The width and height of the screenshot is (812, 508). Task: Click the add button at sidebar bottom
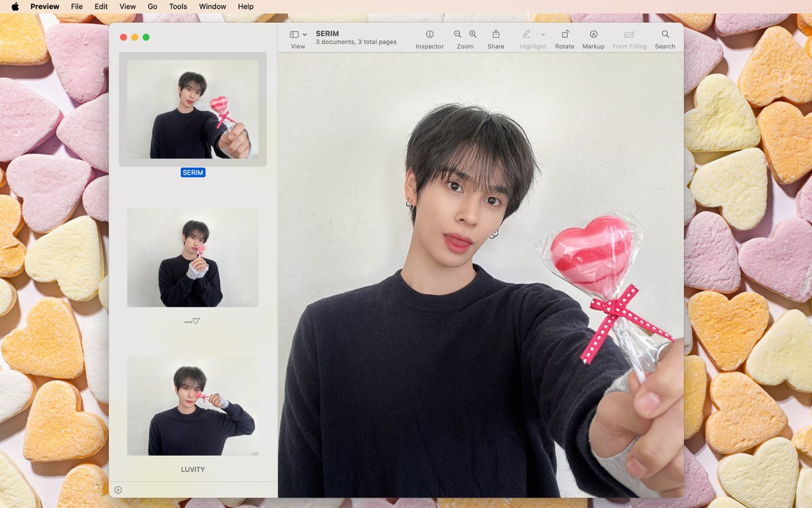tap(118, 490)
